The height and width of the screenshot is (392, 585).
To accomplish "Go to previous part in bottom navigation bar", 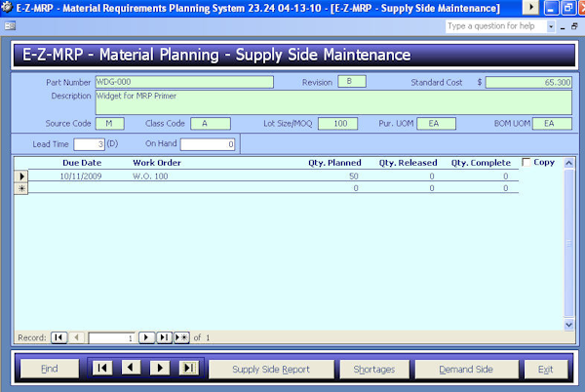I will (x=131, y=369).
